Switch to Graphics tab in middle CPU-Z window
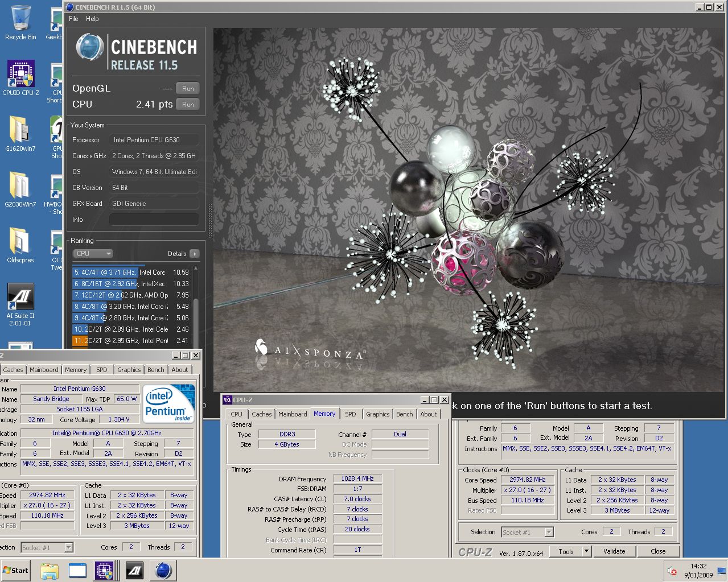This screenshot has height=582, width=728. (x=378, y=414)
